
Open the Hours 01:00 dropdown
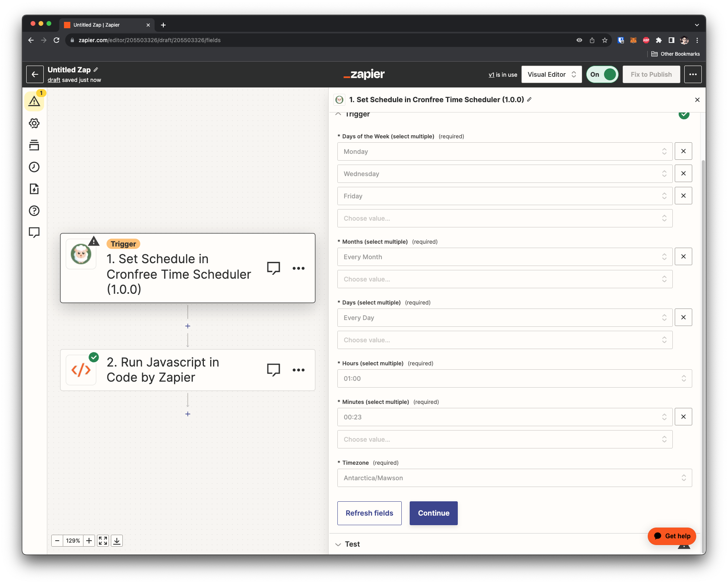[514, 378]
